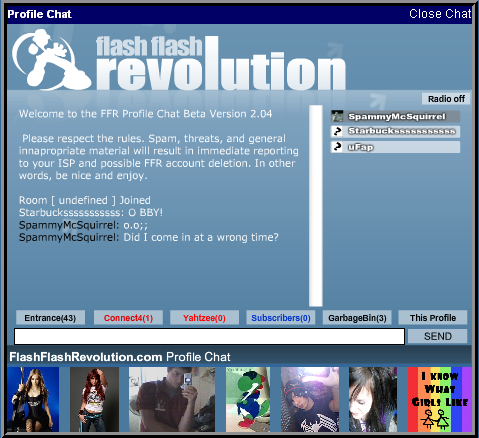Switch to the Entrance(43) room
This screenshot has height=438, width=479.
coord(50,318)
